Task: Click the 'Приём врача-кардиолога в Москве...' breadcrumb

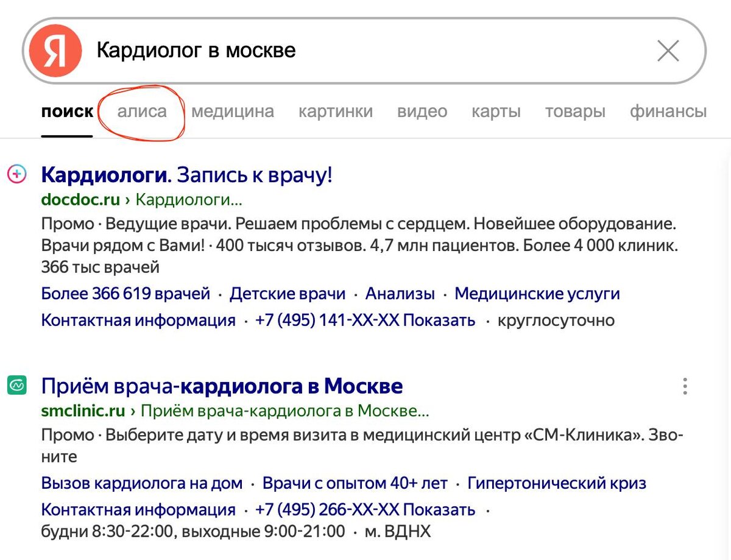Action: click(285, 411)
